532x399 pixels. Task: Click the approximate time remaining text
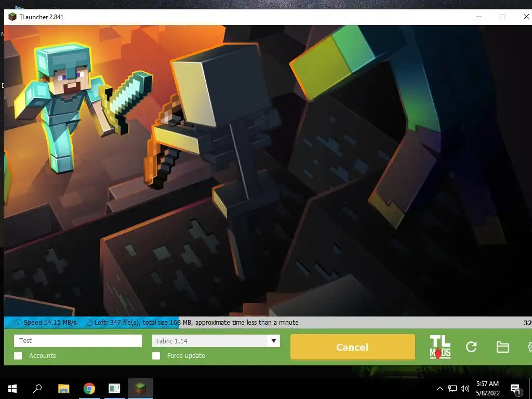pyautogui.click(x=247, y=323)
